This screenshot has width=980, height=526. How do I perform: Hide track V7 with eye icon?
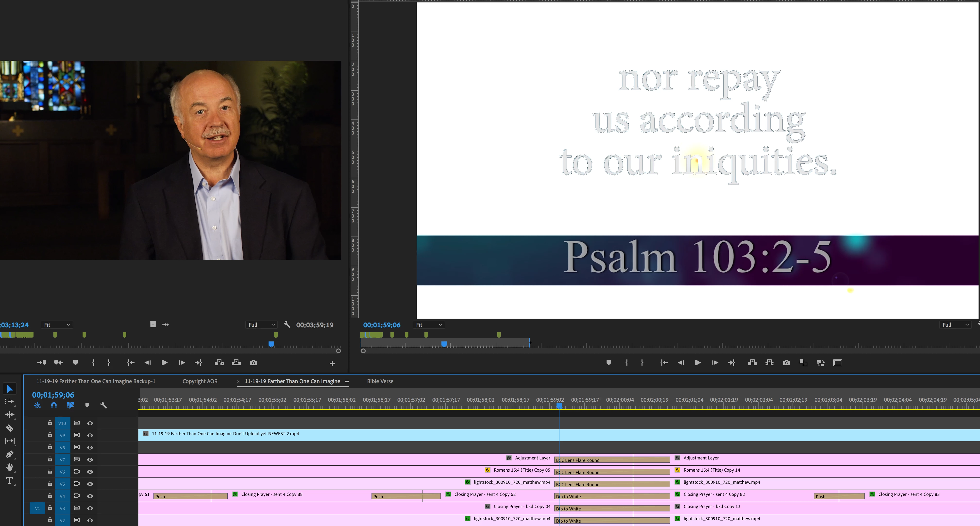tap(90, 460)
